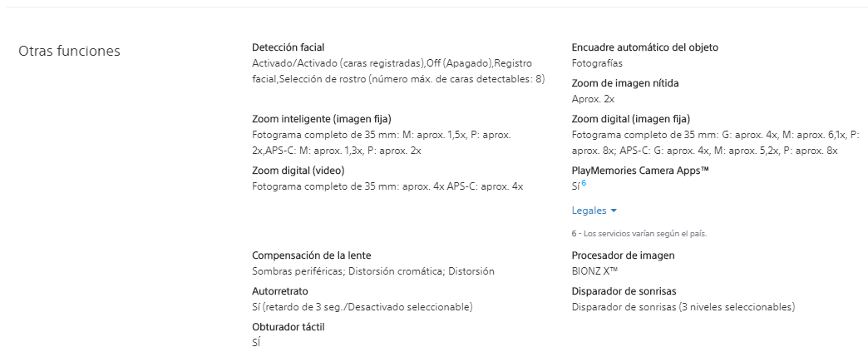Select Encuadre automático del objeto heading
868x352 pixels.
[645, 47]
